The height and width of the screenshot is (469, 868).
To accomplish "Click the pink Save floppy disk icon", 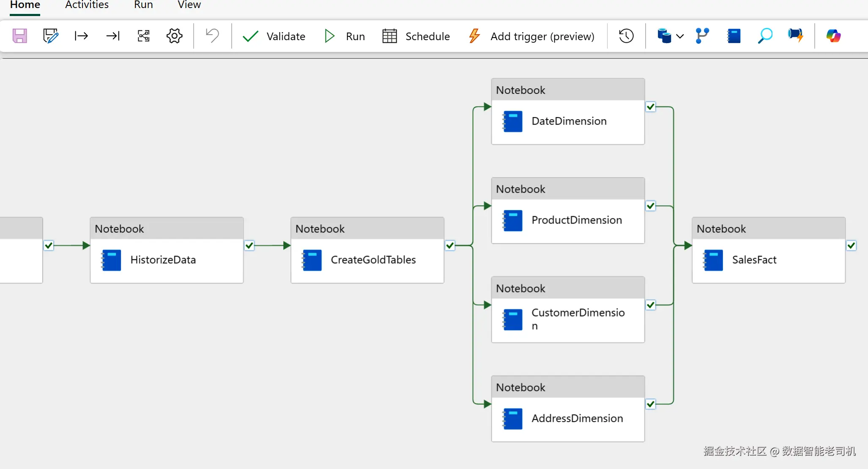I will click(20, 36).
